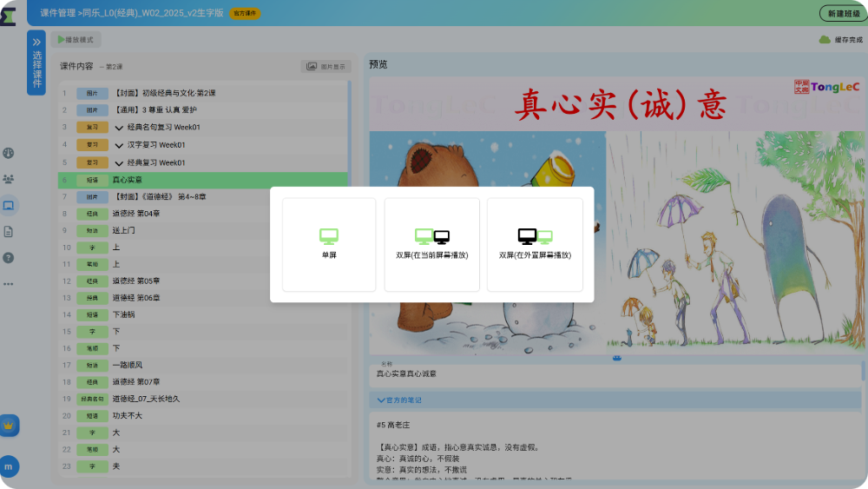Select row 道德经 第05章

(x=202, y=281)
